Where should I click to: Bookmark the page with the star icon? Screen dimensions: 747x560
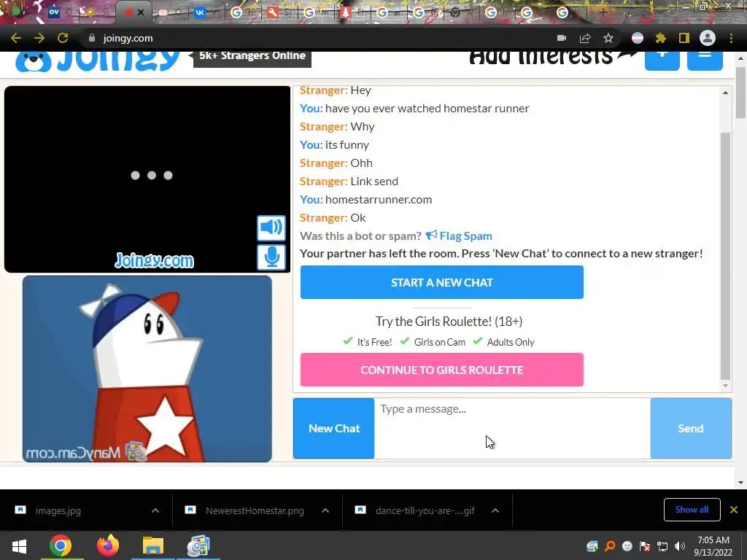point(608,38)
